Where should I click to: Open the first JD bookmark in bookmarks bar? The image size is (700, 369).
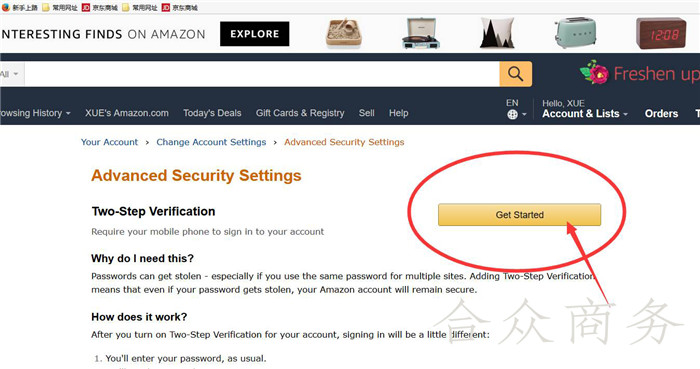pos(100,8)
